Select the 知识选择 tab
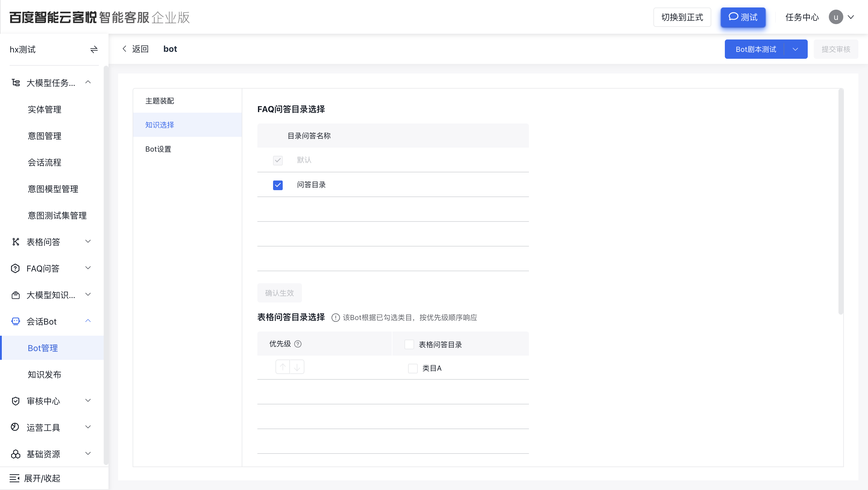The width and height of the screenshot is (868, 490). point(187,125)
